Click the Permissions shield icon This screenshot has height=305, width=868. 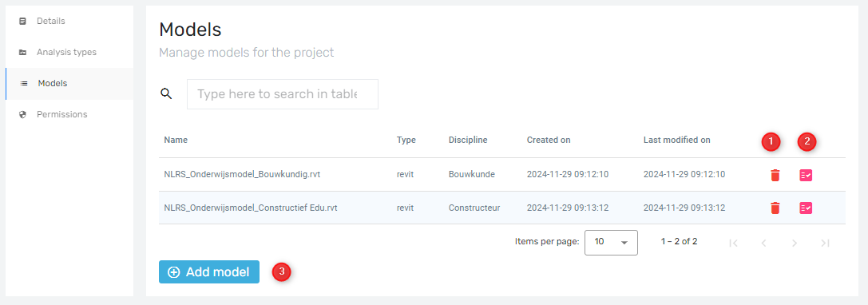click(22, 115)
